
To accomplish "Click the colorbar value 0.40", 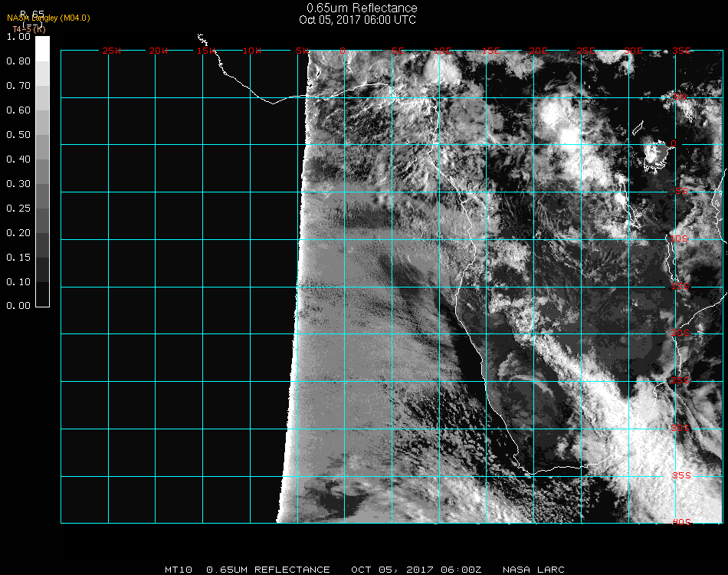I will 18,159.
